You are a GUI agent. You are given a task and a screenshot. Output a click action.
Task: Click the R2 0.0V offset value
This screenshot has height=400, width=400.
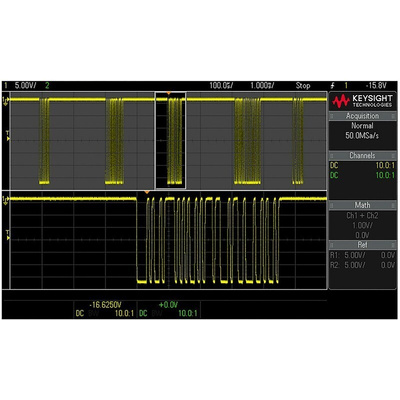pyautogui.click(x=388, y=265)
